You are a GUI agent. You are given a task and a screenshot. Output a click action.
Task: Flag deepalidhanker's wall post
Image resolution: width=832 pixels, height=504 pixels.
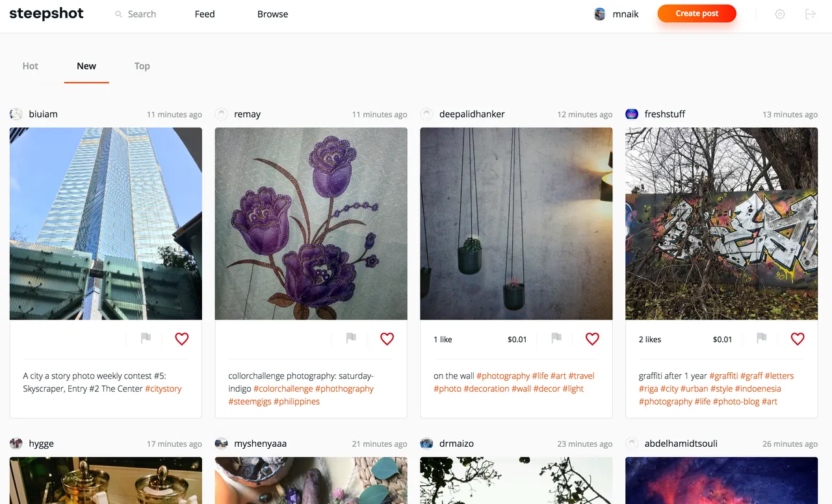[556, 338]
